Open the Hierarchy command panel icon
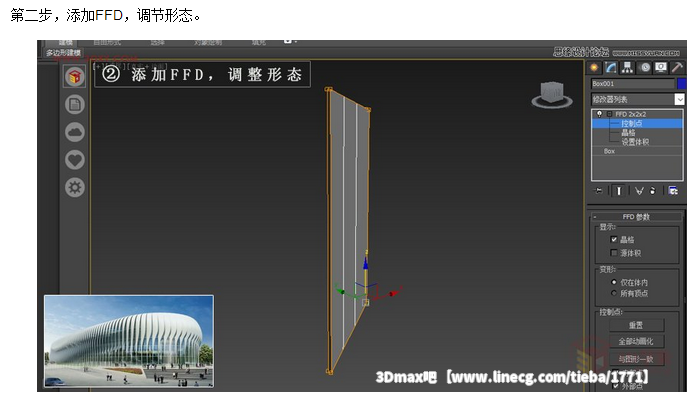Viewport: 688px width, 396px height. pyautogui.click(x=627, y=68)
